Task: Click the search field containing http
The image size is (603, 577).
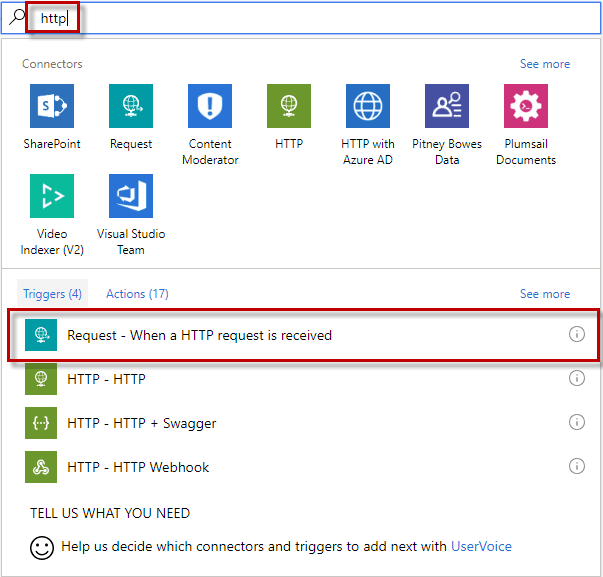Action: [301, 18]
